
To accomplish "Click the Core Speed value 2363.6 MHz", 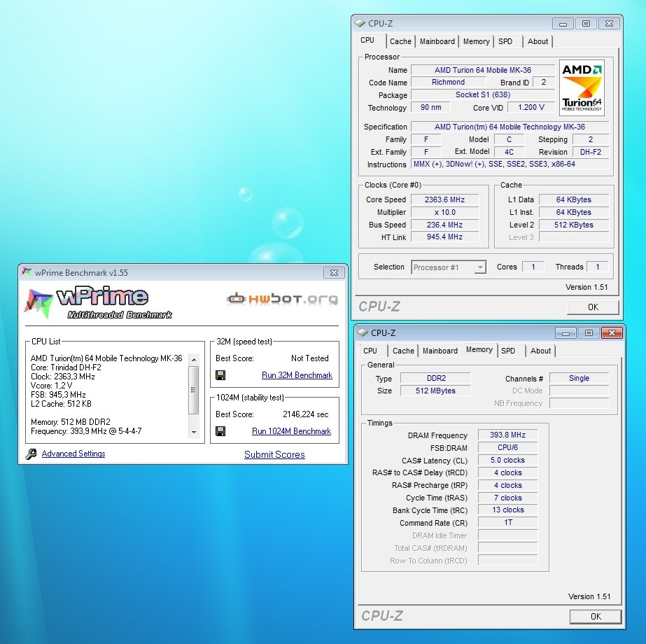I will click(x=444, y=199).
